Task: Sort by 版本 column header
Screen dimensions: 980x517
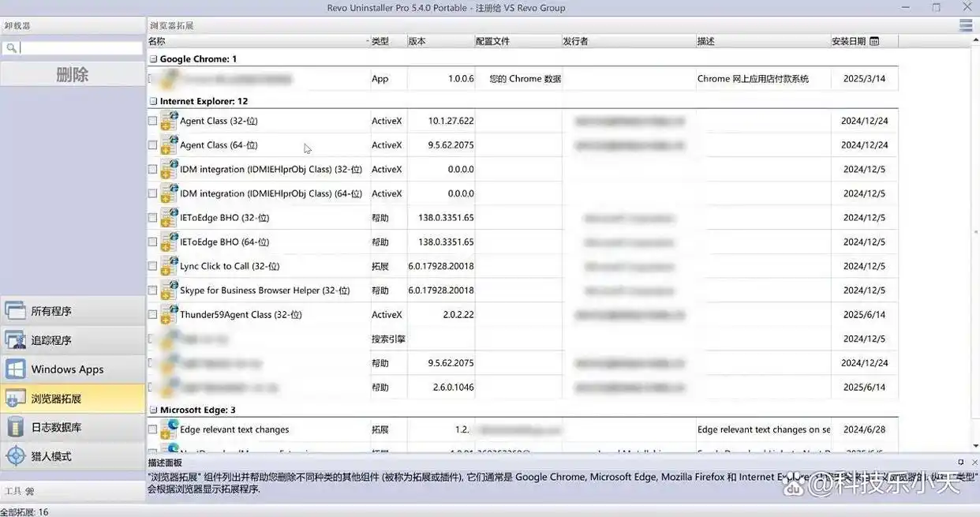Action: click(440, 41)
